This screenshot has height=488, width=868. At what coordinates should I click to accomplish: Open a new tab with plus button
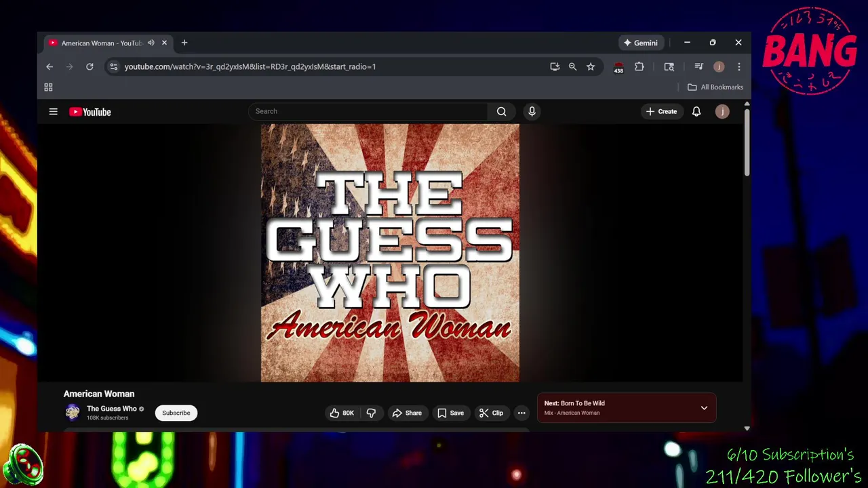coord(184,43)
